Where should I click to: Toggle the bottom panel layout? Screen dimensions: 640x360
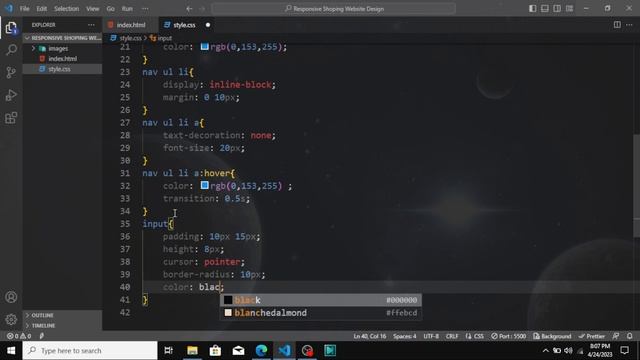click(545, 9)
